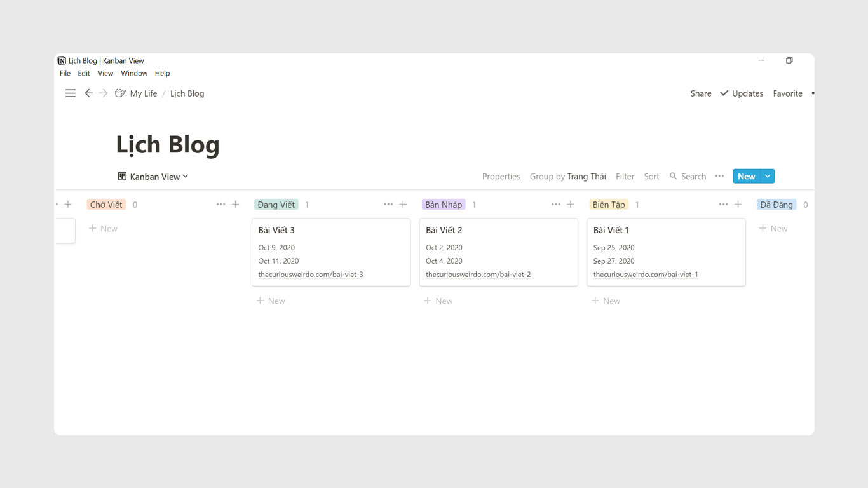Screen dimensions: 868x488
Task: Click the plus icon in Chờ Viết header
Action: point(236,205)
